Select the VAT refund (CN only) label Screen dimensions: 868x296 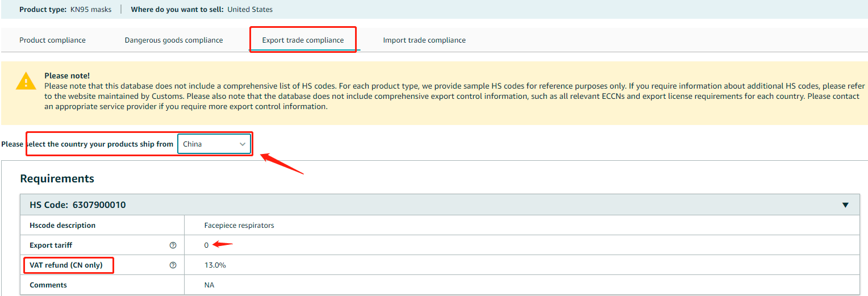click(x=66, y=265)
